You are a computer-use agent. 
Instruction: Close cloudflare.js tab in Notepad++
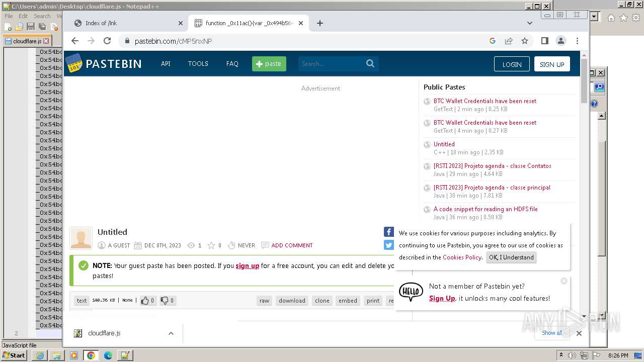tap(46, 41)
